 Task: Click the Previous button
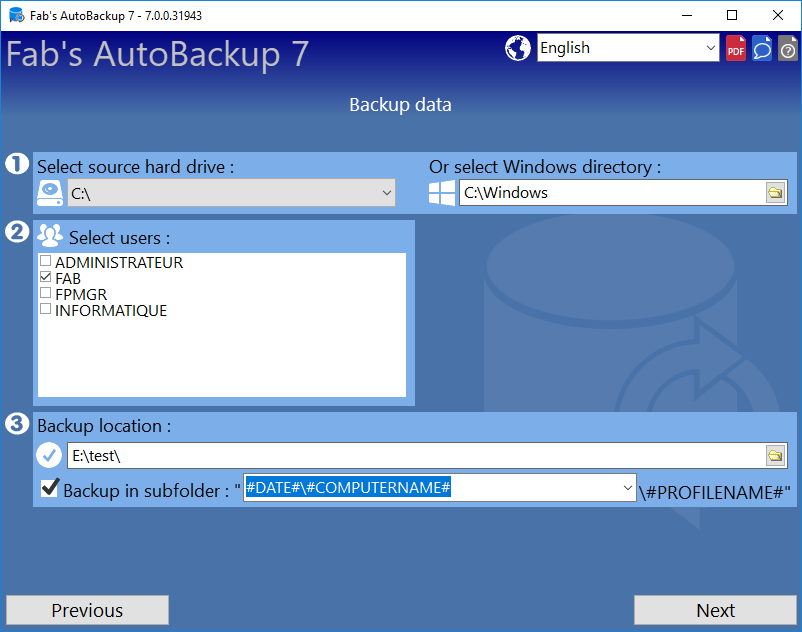tap(87, 610)
